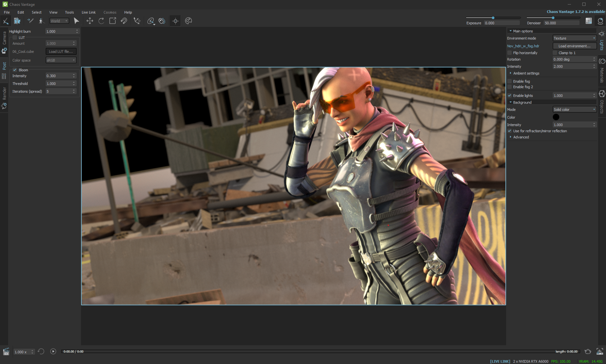The height and width of the screenshot is (364, 606).
Task: Switch to the Objects side tab
Action: point(602,103)
